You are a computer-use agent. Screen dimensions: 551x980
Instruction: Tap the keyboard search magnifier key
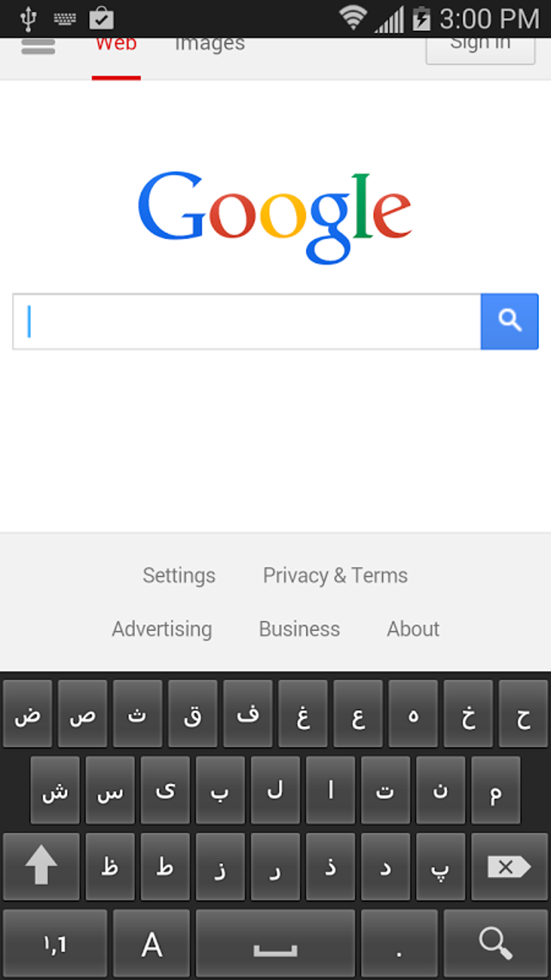click(495, 943)
